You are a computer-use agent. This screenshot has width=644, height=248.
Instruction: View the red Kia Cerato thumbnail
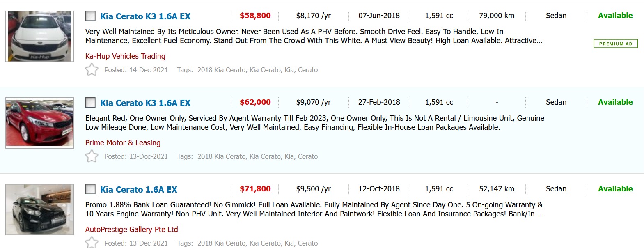(39, 123)
